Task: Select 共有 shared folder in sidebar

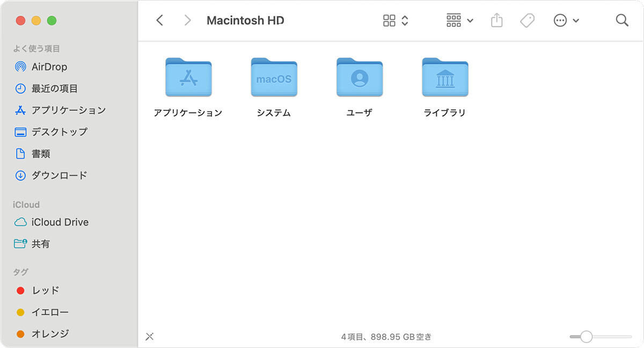Action: click(x=32, y=243)
